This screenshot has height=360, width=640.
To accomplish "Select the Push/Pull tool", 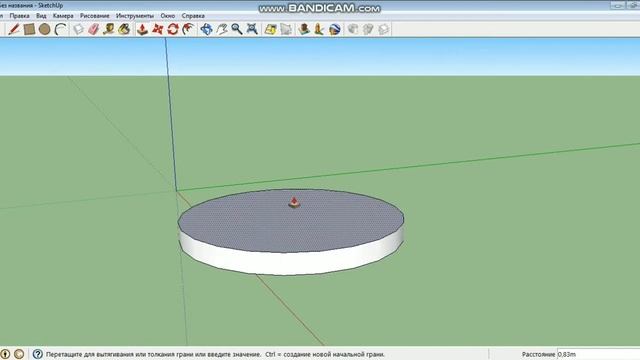I will point(142,29).
